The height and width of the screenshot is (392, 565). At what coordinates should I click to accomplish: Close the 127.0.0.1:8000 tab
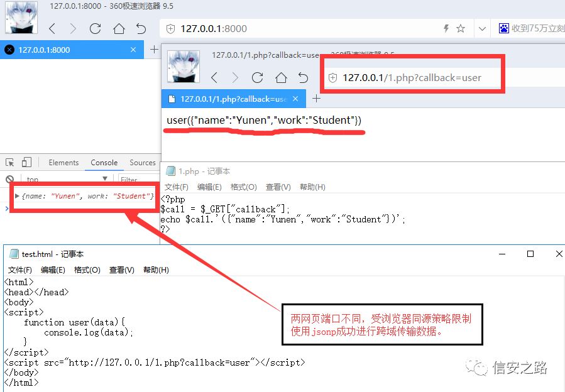[133, 50]
